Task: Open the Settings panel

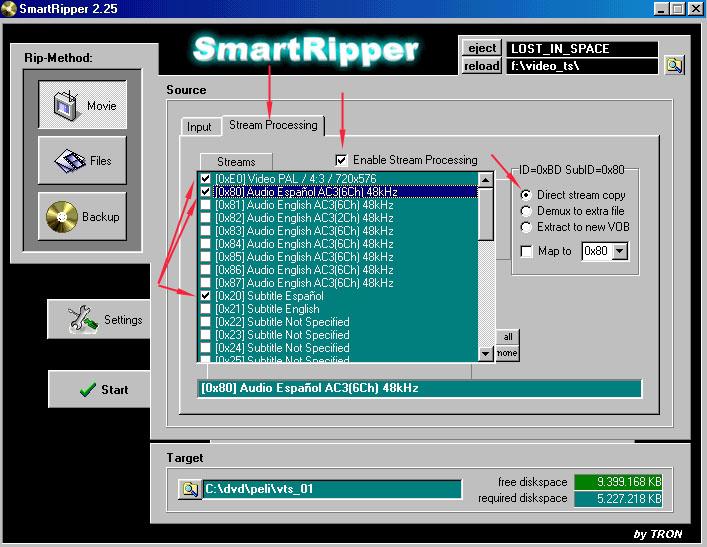Action: pos(99,319)
